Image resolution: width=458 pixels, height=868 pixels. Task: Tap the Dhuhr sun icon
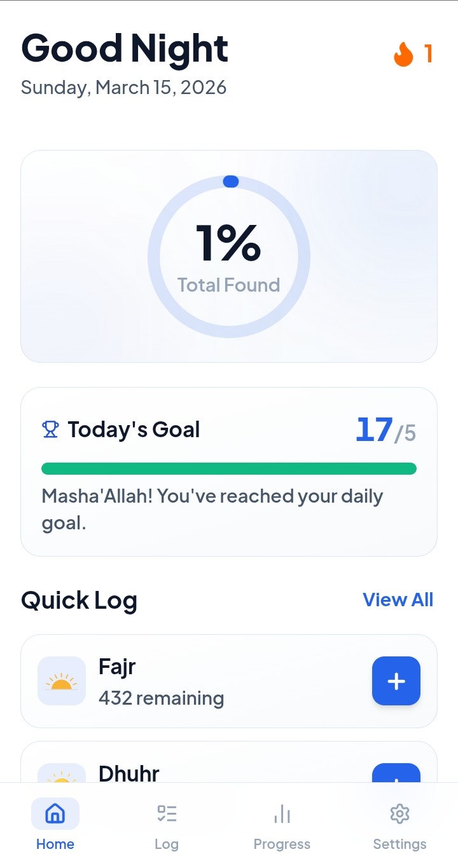(x=62, y=775)
